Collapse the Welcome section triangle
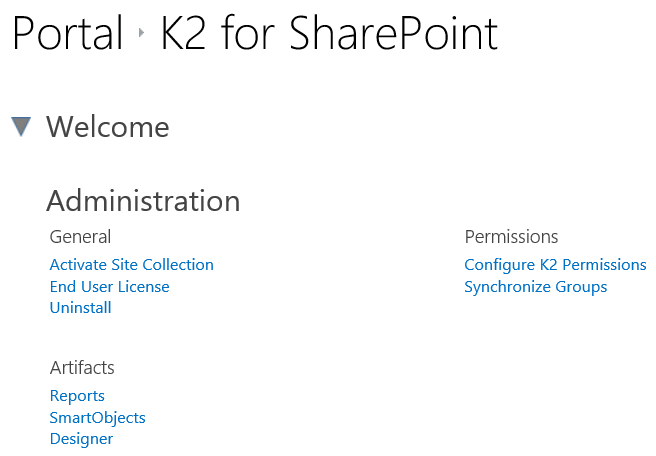The width and height of the screenshot is (656, 456). 21,127
